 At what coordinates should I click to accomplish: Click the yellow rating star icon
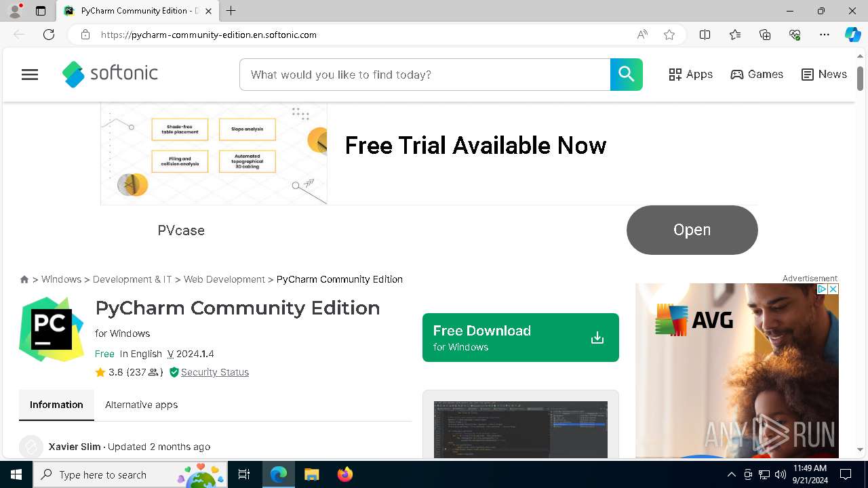tap(100, 372)
